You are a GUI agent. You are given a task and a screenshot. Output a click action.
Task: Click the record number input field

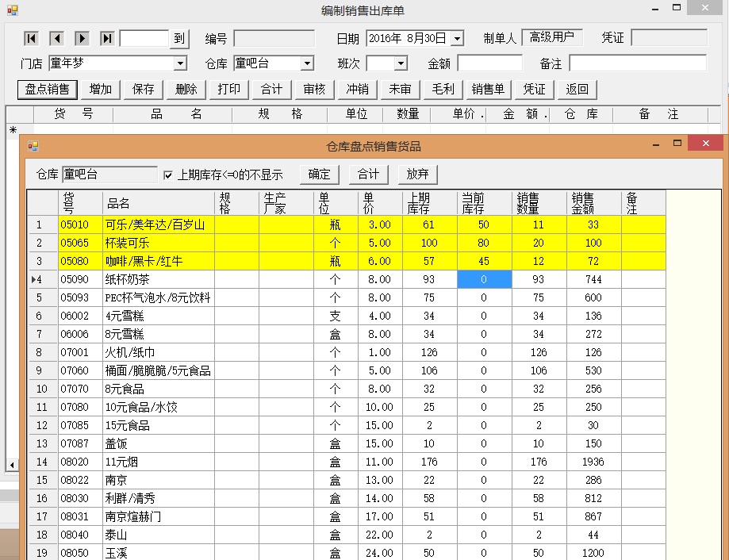[144, 39]
